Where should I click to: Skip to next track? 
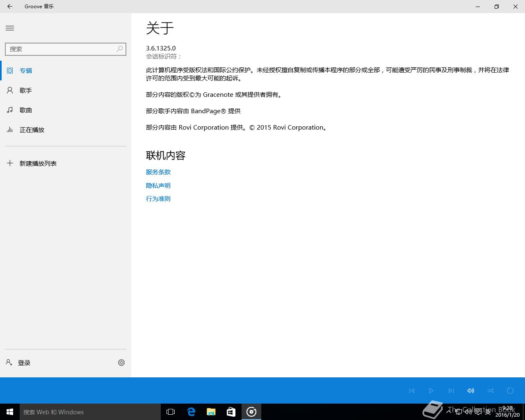tap(451, 390)
